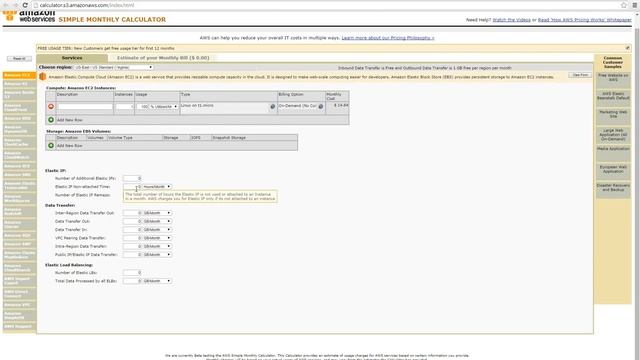Open Elastic IP Non-attached Time unit dropdown
Image resolution: width=640 pixels, height=360 pixels.
157,187
